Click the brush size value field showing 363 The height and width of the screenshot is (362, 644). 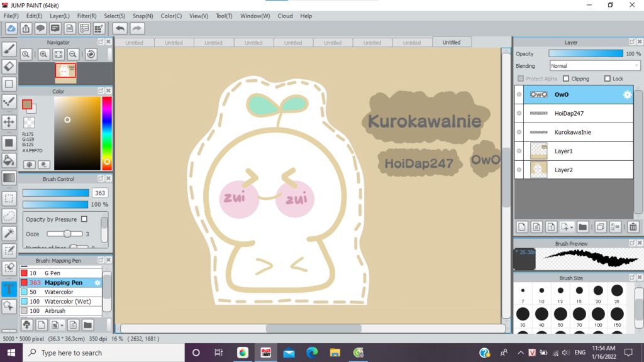click(x=100, y=193)
